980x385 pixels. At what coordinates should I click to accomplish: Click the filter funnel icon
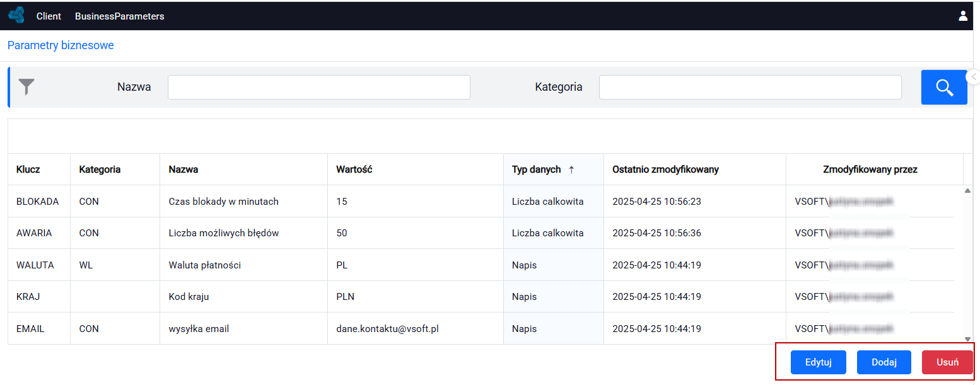coord(26,87)
